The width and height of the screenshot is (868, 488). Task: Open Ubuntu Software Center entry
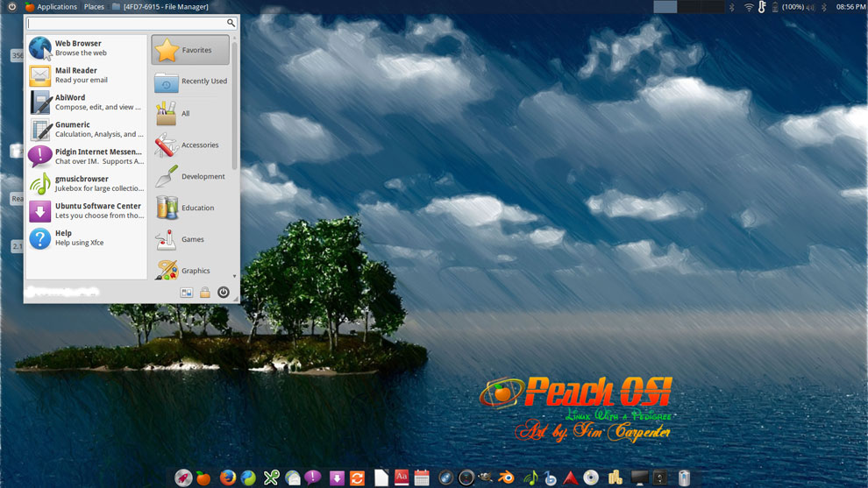[x=86, y=211]
